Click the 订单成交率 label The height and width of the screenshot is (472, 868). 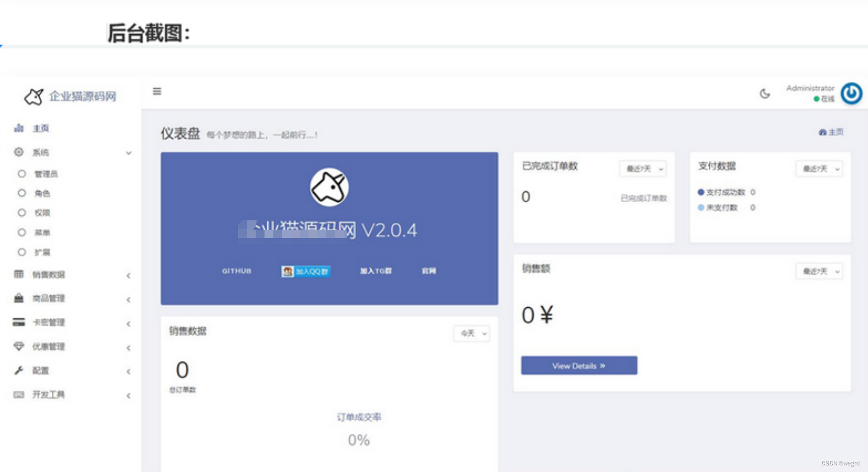(x=359, y=417)
